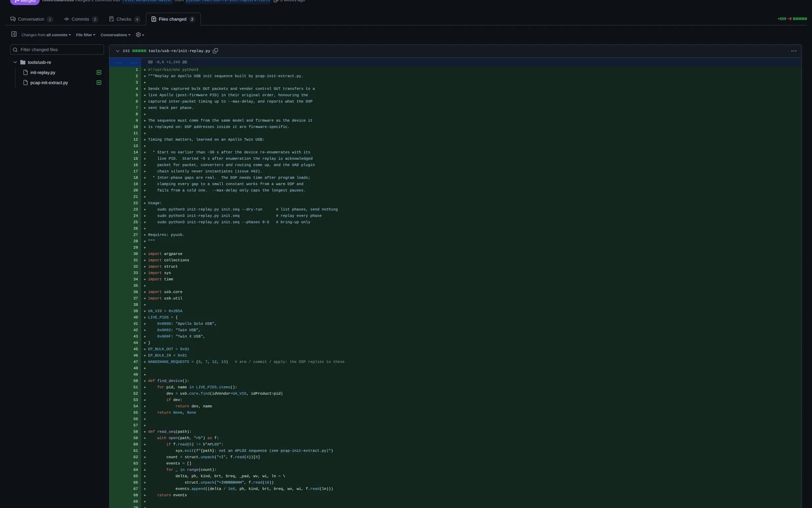Image resolution: width=812 pixels, height=508 pixels.
Task: Click the 'def find_device():' code line
Action: [168, 381]
